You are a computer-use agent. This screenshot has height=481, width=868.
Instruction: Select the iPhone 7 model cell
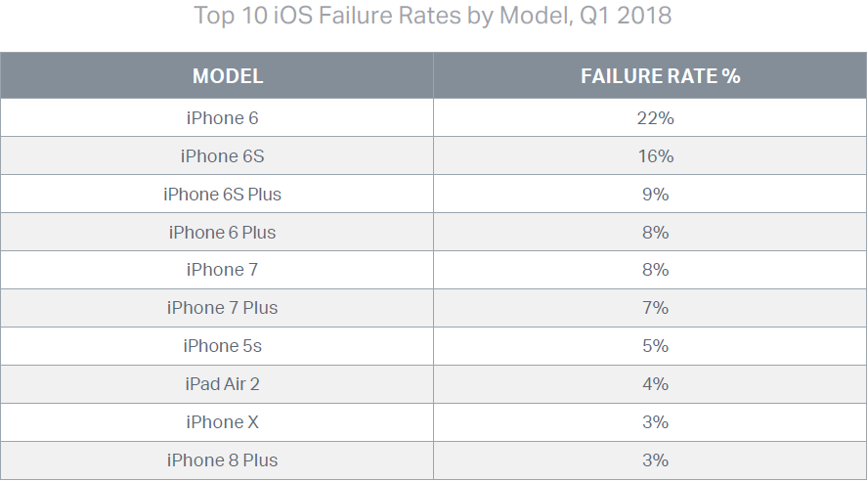(216, 270)
